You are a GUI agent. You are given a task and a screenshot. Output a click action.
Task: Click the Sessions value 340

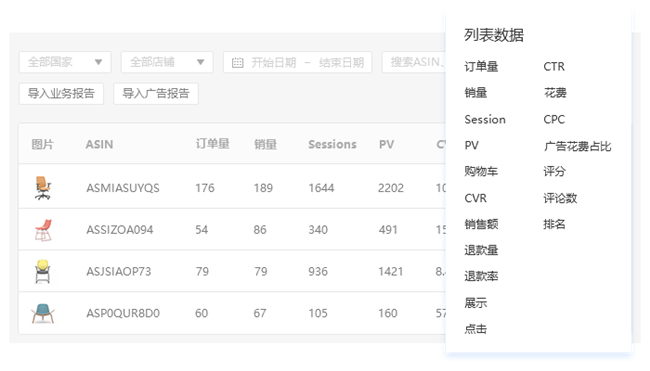pos(318,230)
